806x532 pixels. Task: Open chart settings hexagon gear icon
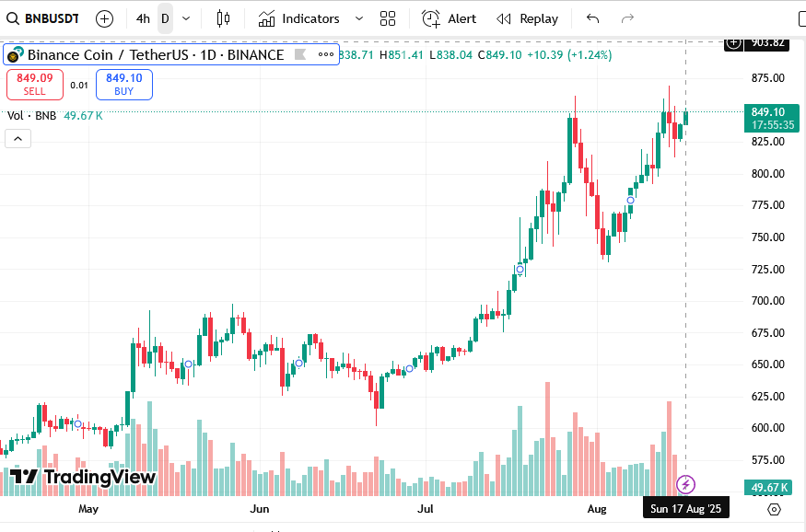click(x=774, y=509)
